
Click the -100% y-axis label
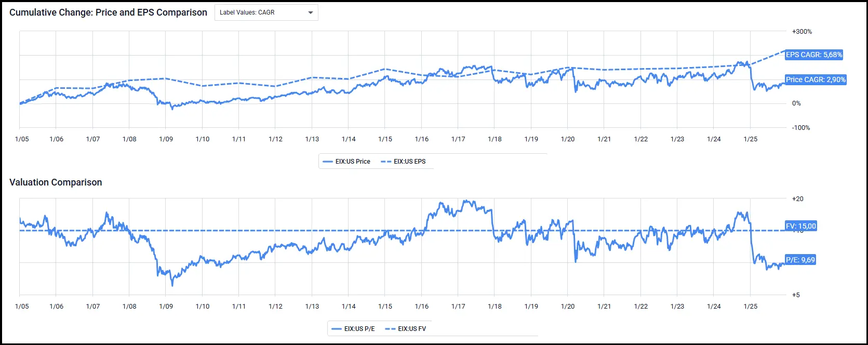(x=800, y=128)
